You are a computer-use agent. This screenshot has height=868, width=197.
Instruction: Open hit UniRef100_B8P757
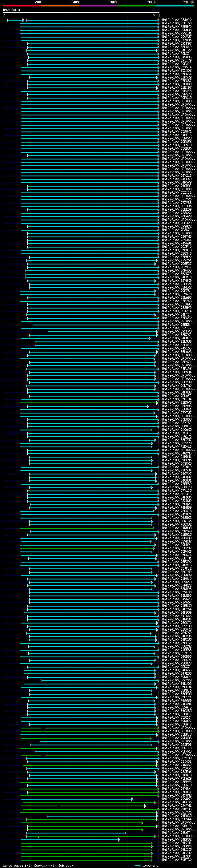point(176,440)
